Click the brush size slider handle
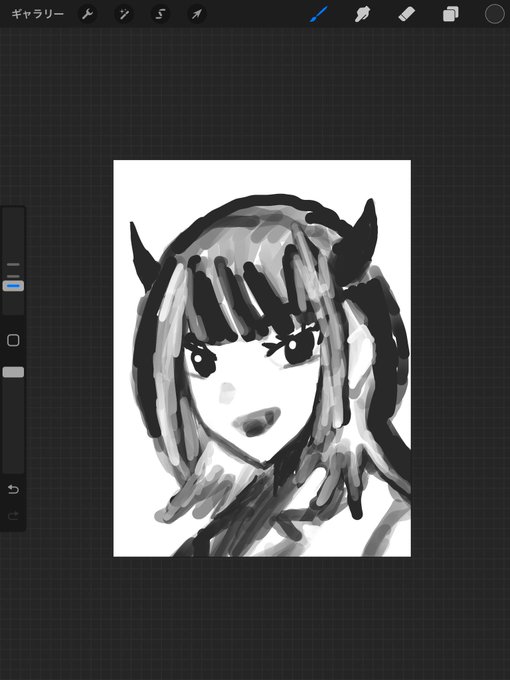 click(13, 286)
